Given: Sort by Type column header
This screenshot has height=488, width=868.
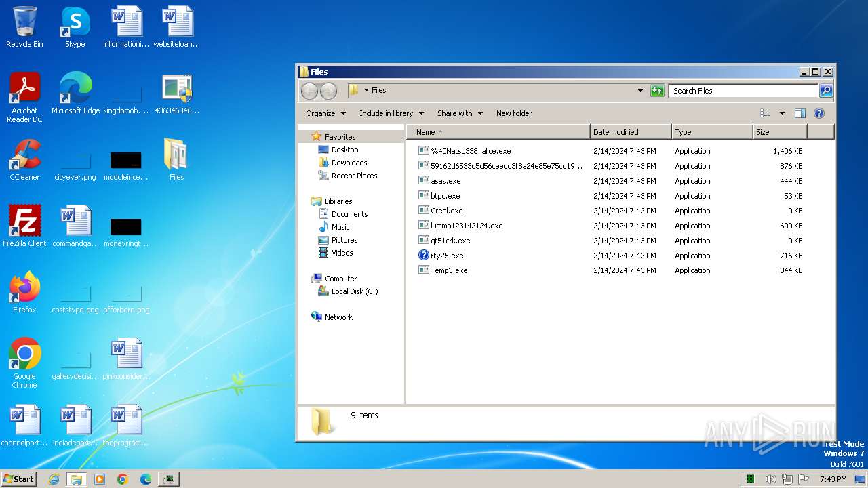Looking at the screenshot, I should [712, 132].
